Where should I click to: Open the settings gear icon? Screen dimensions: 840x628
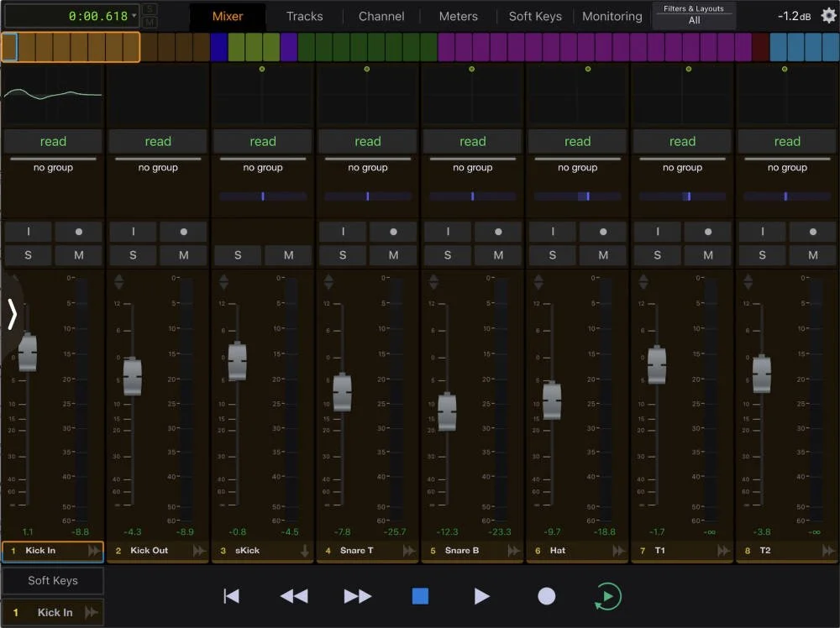pyautogui.click(x=829, y=15)
